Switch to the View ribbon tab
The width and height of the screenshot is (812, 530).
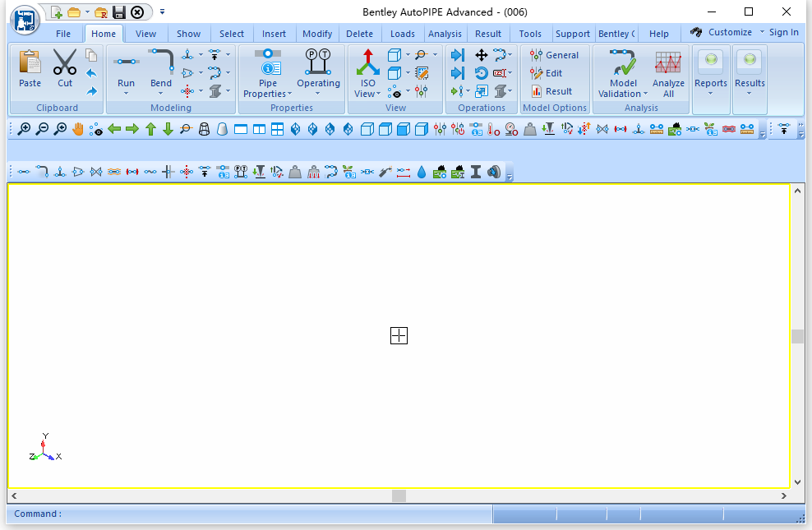(145, 34)
